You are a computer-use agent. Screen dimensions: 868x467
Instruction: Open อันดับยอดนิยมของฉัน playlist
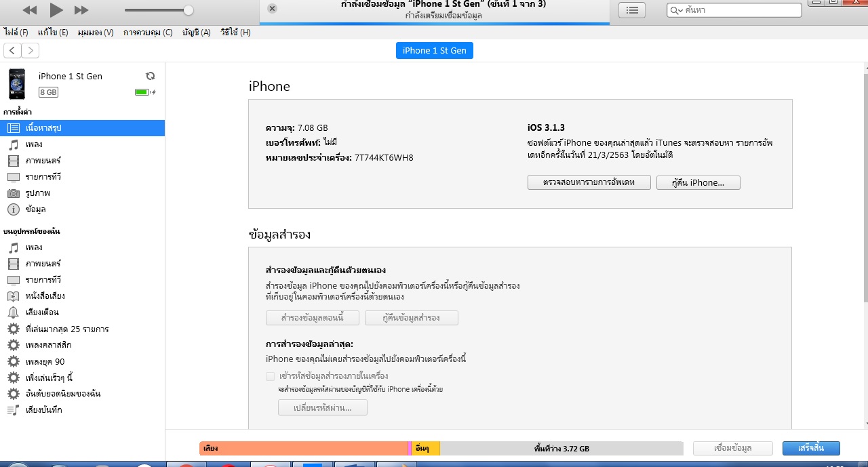click(x=82, y=394)
